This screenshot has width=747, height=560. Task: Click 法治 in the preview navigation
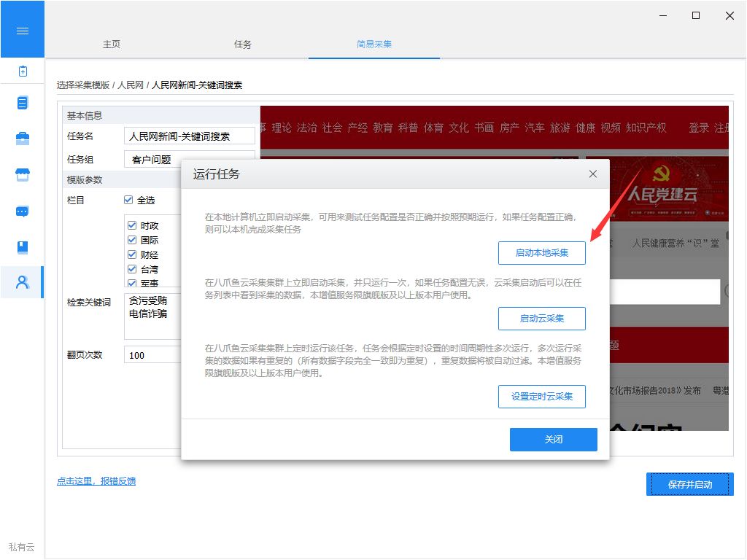[x=307, y=128]
